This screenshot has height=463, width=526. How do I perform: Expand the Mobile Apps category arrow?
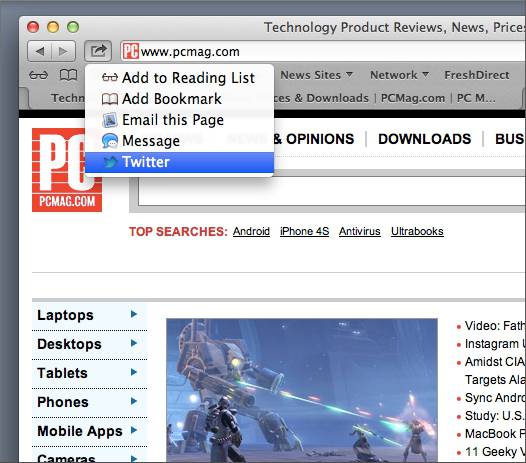[134, 430]
